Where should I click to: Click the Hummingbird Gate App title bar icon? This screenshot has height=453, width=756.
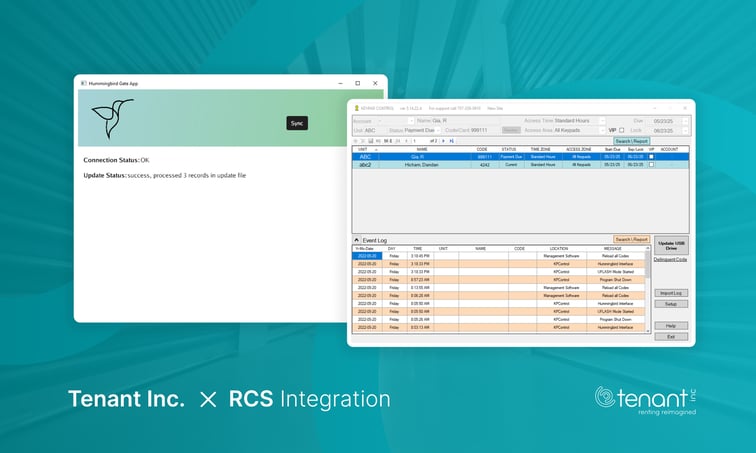point(83,83)
